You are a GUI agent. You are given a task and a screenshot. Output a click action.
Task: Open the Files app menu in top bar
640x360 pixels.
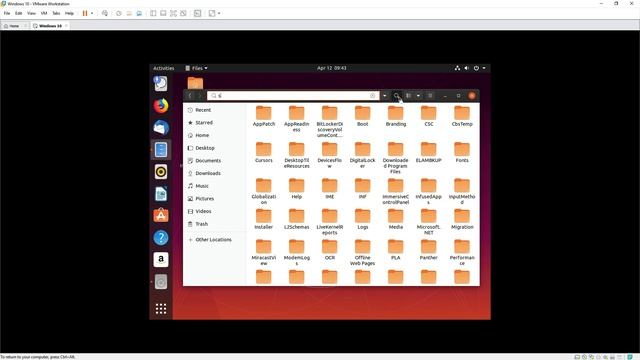tap(196, 68)
